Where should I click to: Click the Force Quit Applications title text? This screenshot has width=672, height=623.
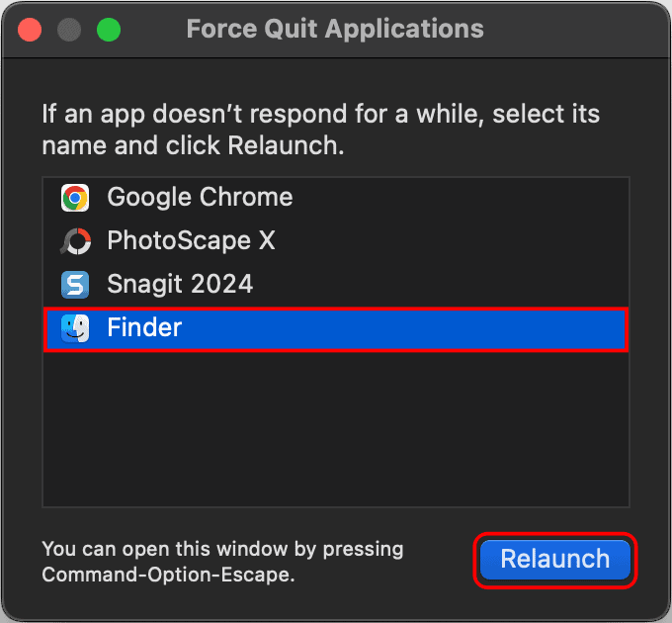[335, 29]
